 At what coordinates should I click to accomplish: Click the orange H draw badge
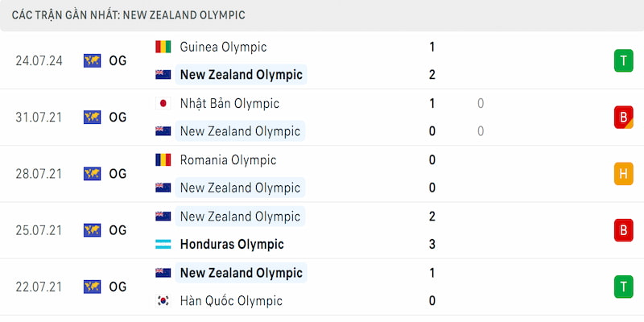pos(623,174)
